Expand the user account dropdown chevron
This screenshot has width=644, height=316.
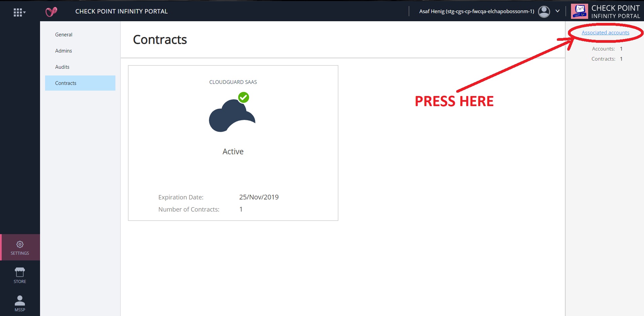pyautogui.click(x=558, y=11)
